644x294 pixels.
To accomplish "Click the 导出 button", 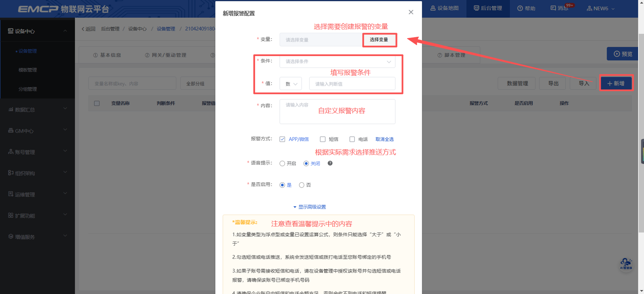I will (553, 83).
